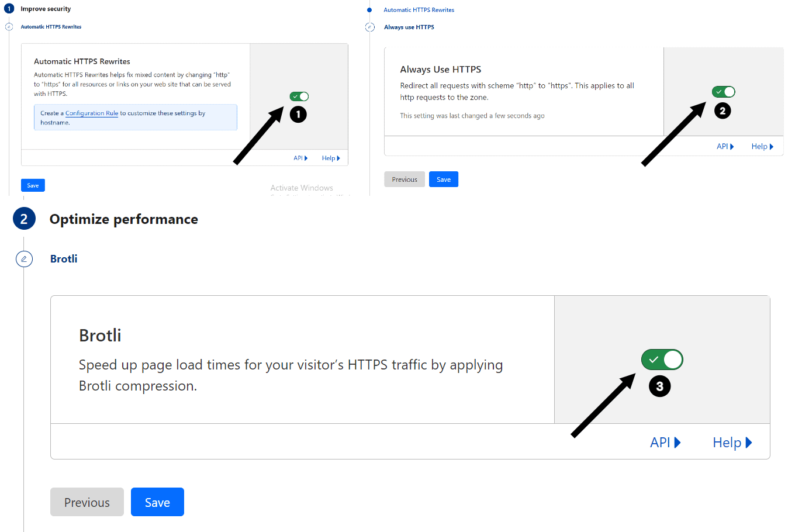
Task: Toggle off the Automatic HTTPS Rewrites switch
Action: (299, 96)
